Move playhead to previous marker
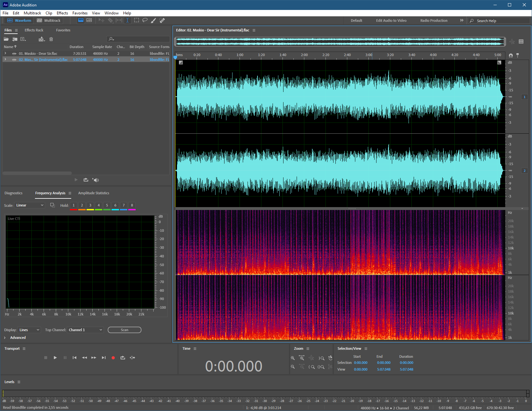 click(x=74, y=358)
